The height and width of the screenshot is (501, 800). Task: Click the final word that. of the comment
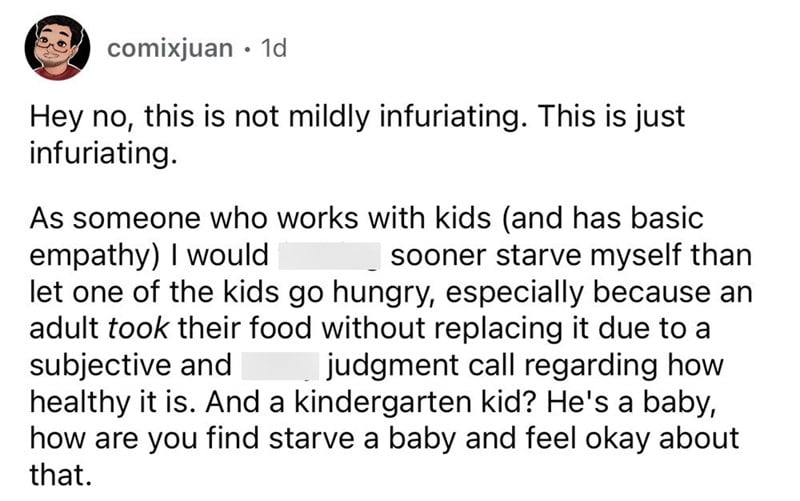click(61, 475)
